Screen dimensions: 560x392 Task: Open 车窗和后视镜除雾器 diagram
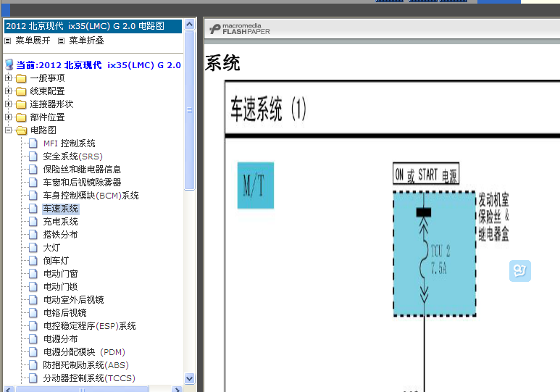point(82,183)
